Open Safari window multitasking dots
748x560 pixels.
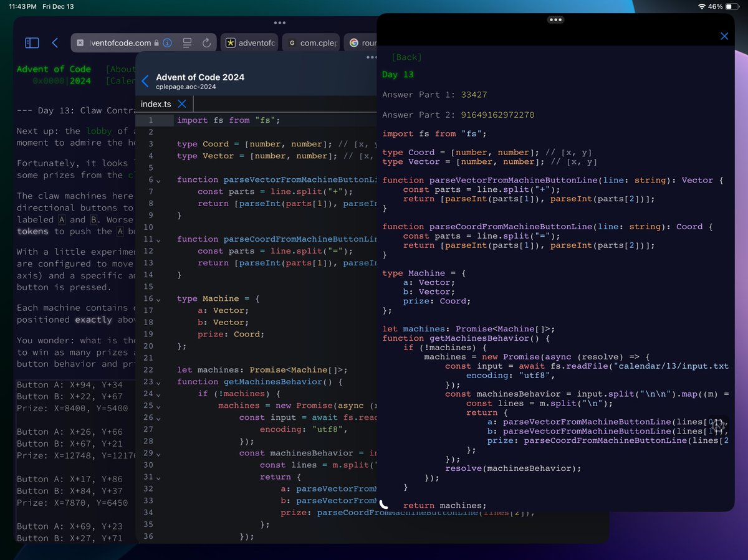click(279, 22)
